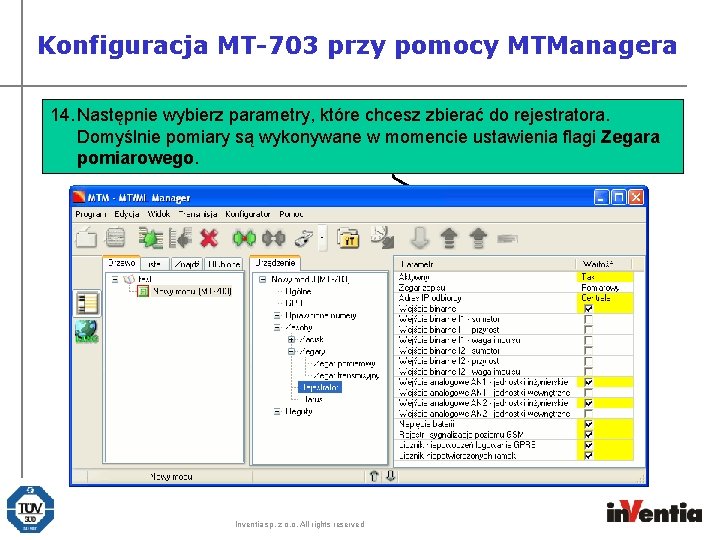Select the globe sidebar icon
720x540 pixels.
[87, 332]
